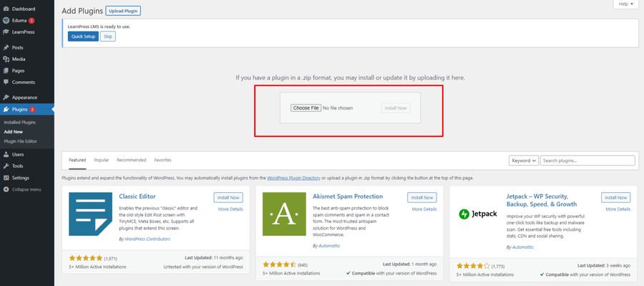The image size is (644, 286).
Task: Click the Add Plugins page heading
Action: tap(82, 11)
